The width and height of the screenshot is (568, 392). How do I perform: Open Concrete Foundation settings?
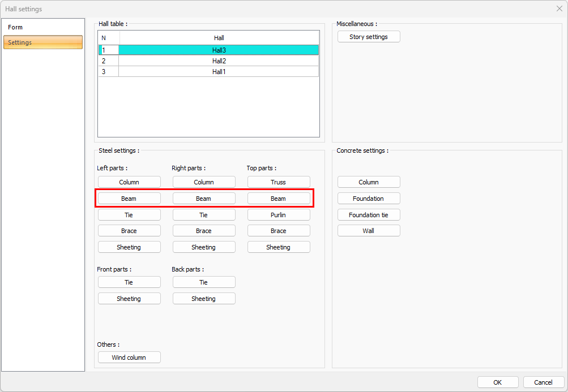tap(369, 199)
